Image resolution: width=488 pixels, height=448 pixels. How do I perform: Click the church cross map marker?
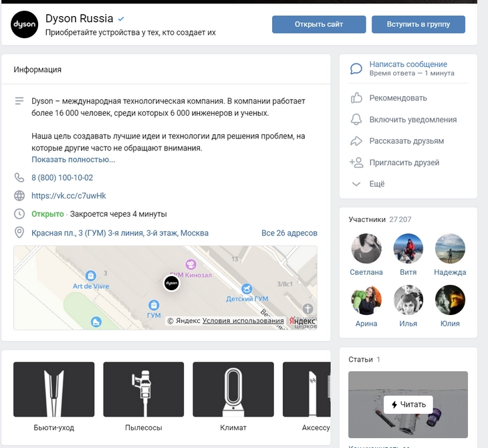(308, 309)
